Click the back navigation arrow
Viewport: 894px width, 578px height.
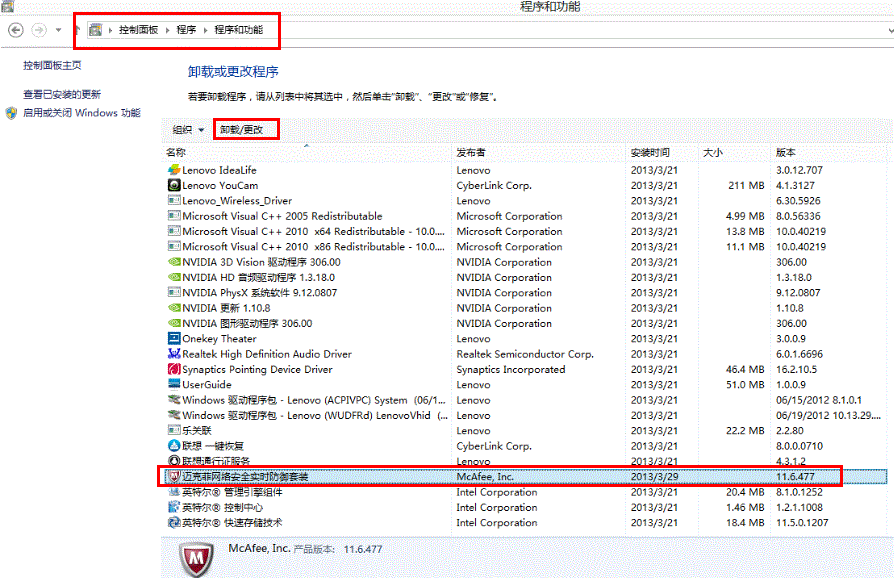[16, 30]
